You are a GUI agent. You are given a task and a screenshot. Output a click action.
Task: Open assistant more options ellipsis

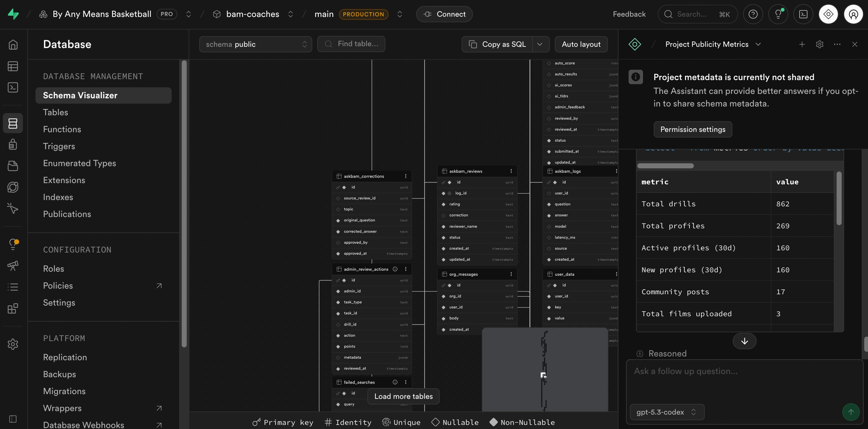pos(837,44)
